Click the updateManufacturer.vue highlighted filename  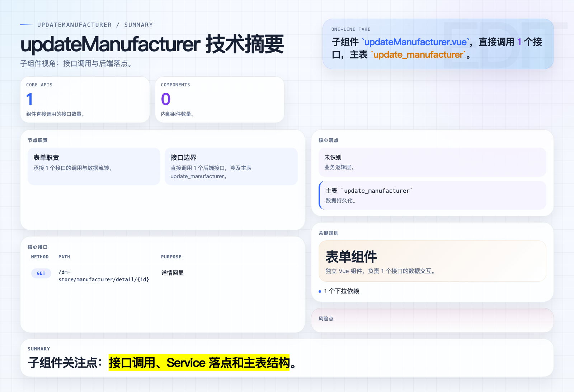pos(415,42)
